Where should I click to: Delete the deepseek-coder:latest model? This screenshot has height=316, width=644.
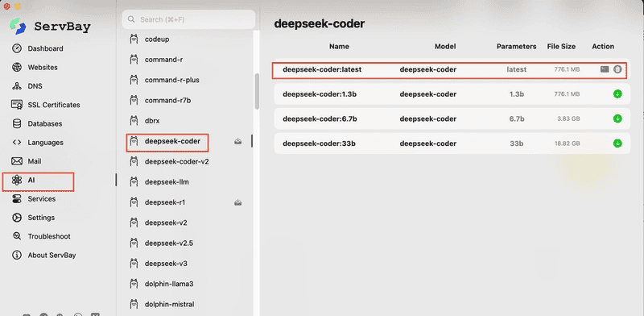pos(617,69)
